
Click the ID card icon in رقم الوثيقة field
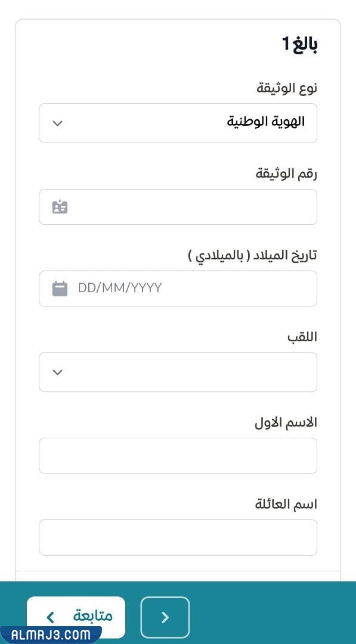58,207
